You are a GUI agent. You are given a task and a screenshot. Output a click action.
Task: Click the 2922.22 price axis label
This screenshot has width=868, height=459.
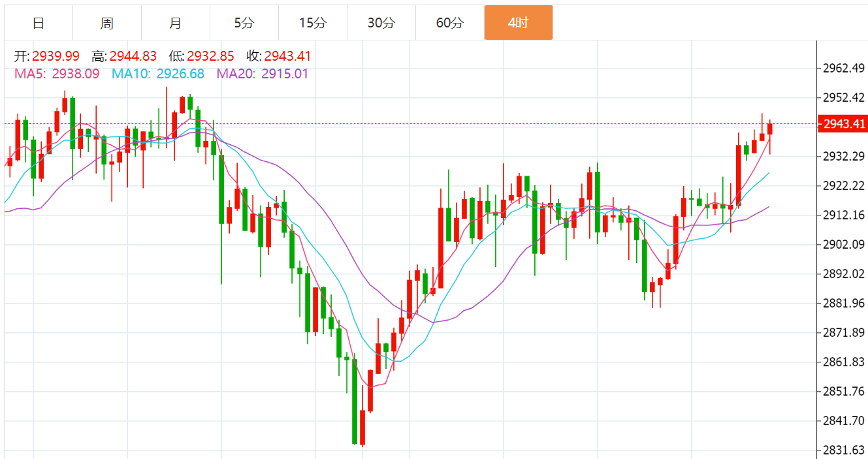(x=844, y=186)
